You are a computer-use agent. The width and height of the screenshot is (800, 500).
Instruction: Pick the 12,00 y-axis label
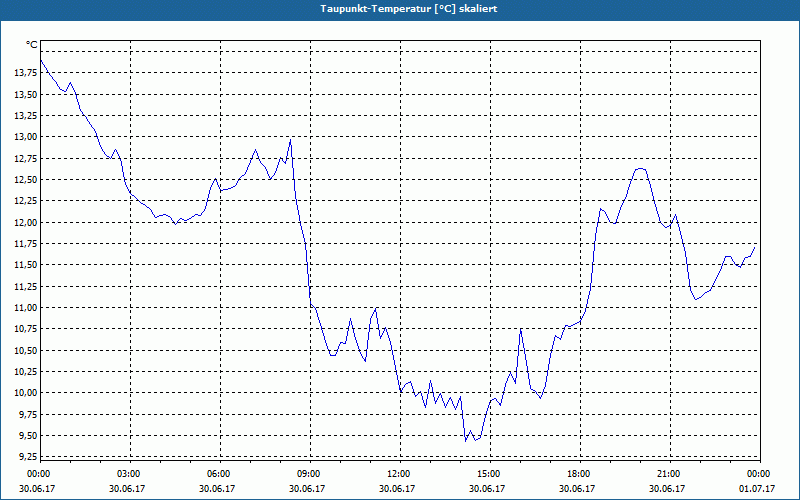[x=26, y=222]
